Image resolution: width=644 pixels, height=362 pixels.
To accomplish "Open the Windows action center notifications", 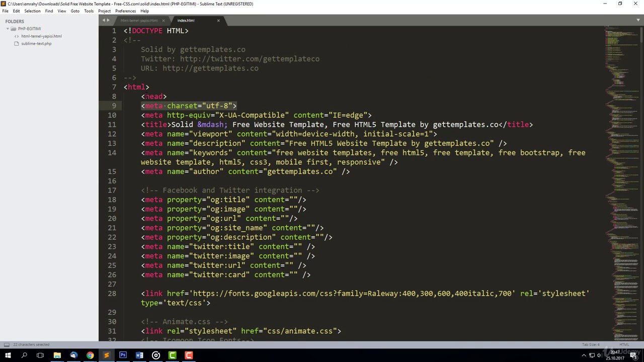I will (633, 355).
